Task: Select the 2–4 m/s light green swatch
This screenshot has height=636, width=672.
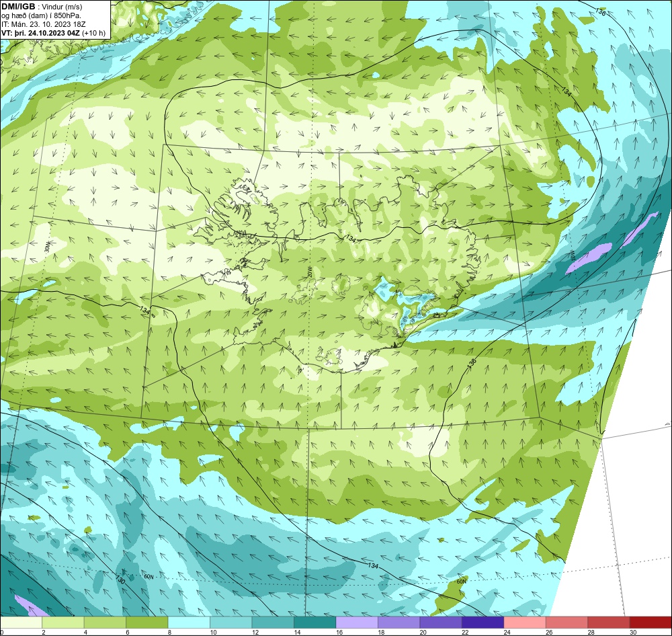Action: coord(63,623)
